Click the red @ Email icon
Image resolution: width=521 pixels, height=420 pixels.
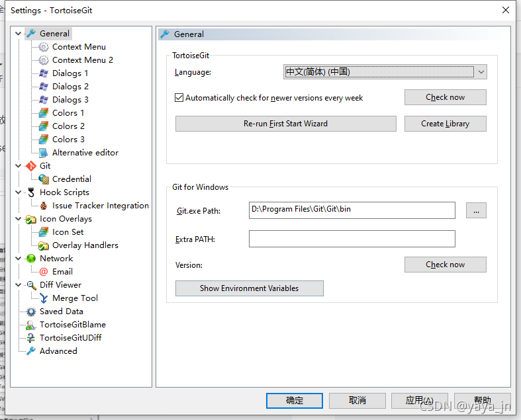click(44, 272)
